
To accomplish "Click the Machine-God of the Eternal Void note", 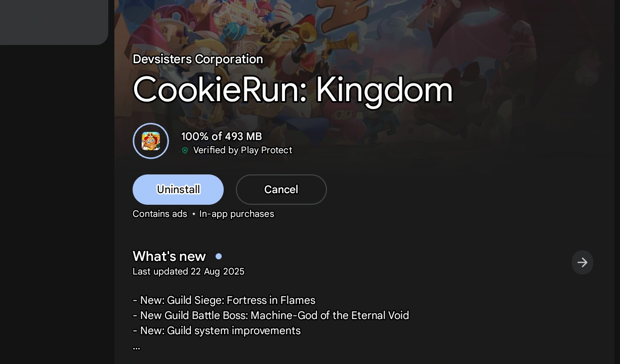I will pyautogui.click(x=271, y=315).
